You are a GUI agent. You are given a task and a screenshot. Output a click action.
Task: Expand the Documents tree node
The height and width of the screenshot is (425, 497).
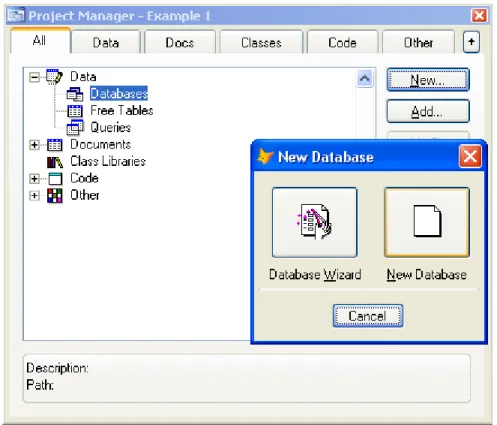point(34,145)
